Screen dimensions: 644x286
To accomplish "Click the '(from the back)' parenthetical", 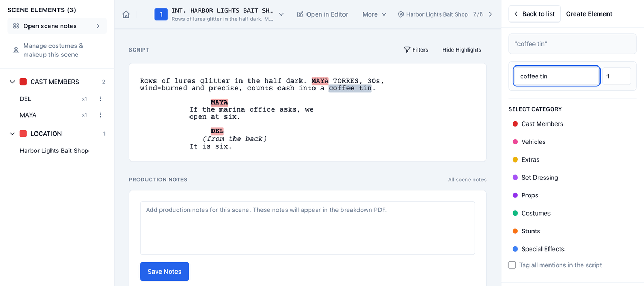I will (x=235, y=138).
